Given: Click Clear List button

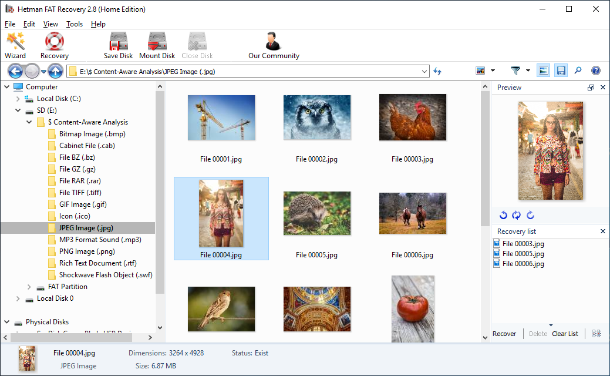Looking at the screenshot, I should pos(565,334).
